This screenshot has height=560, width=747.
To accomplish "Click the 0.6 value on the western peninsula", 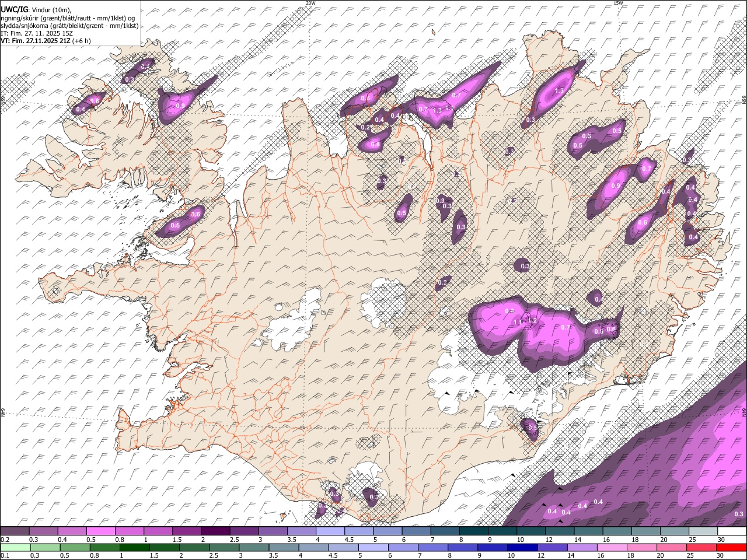I will (196, 214).
